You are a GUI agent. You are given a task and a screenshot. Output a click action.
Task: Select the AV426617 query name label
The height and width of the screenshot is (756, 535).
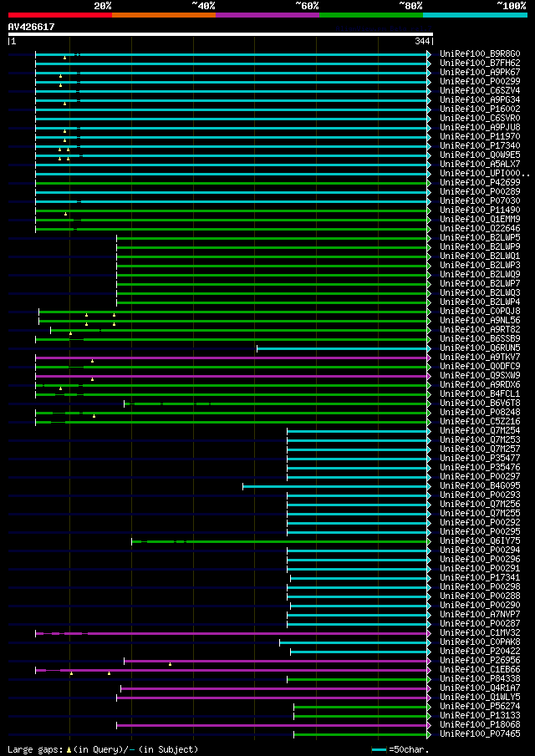coord(32,28)
